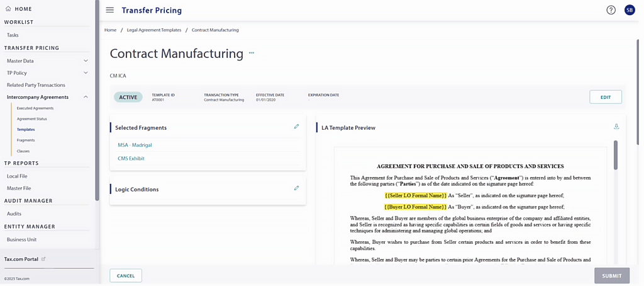Viewport: 644px width, 286px height.
Task: Expand the Master Data menu
Action: pyautogui.click(x=86, y=61)
